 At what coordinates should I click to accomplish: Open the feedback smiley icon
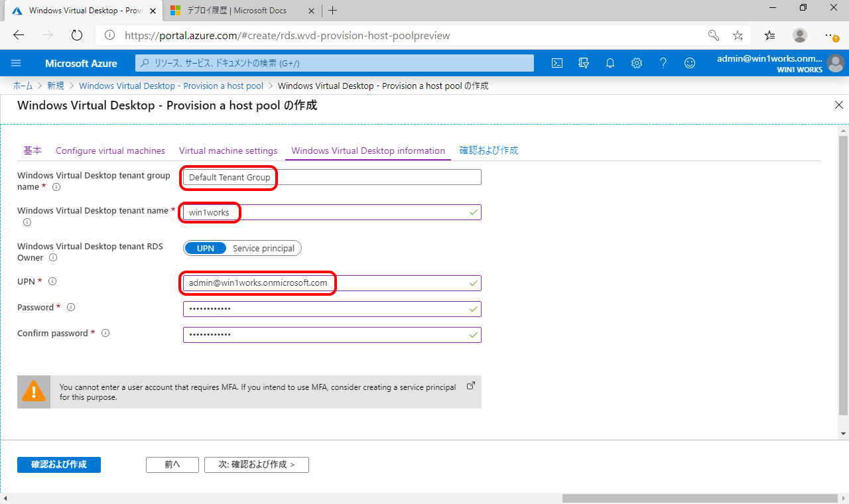click(690, 63)
